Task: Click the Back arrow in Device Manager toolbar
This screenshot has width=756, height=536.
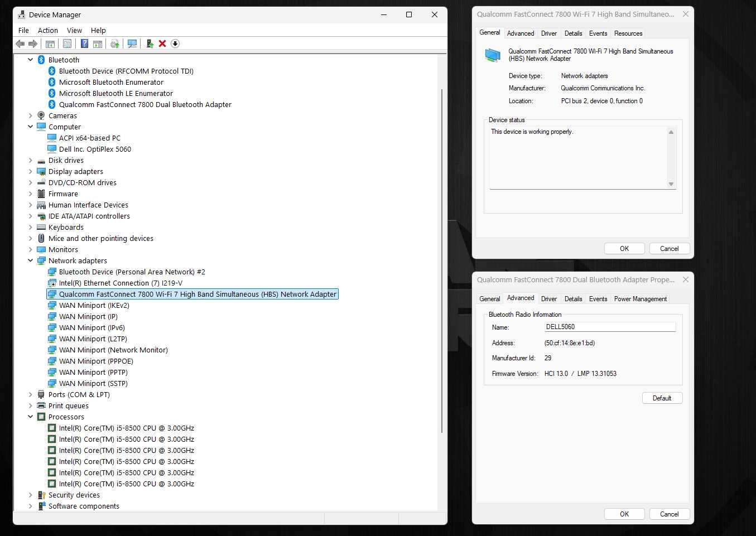Action: (20, 44)
